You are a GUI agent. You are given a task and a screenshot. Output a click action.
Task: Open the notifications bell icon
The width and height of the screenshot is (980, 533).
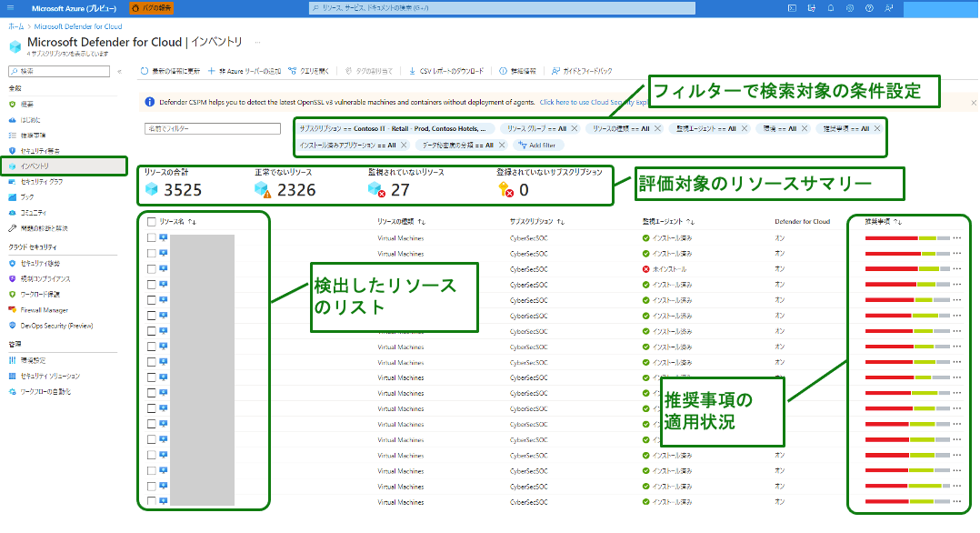coord(830,8)
